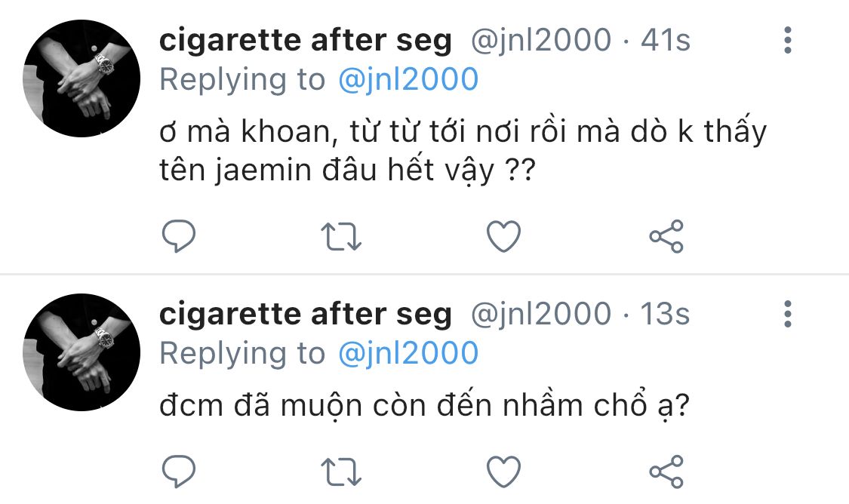Open the more options menu on second tweet
The image size is (849, 504).
point(788,314)
